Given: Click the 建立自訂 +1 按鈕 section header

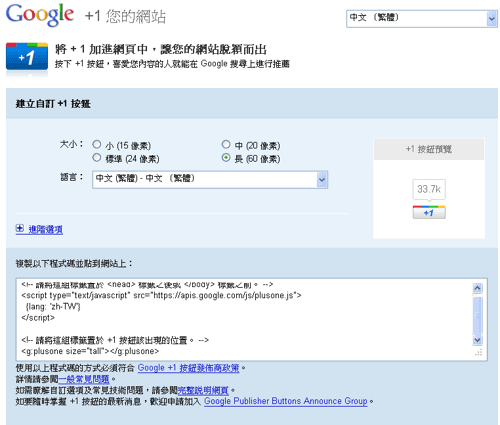Looking at the screenshot, I should pos(53,104).
